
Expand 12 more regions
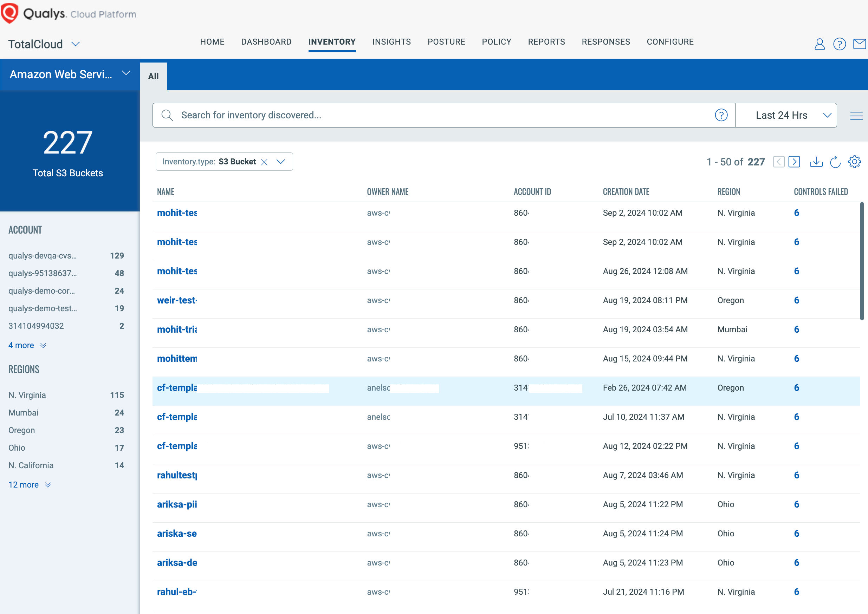[x=30, y=485]
